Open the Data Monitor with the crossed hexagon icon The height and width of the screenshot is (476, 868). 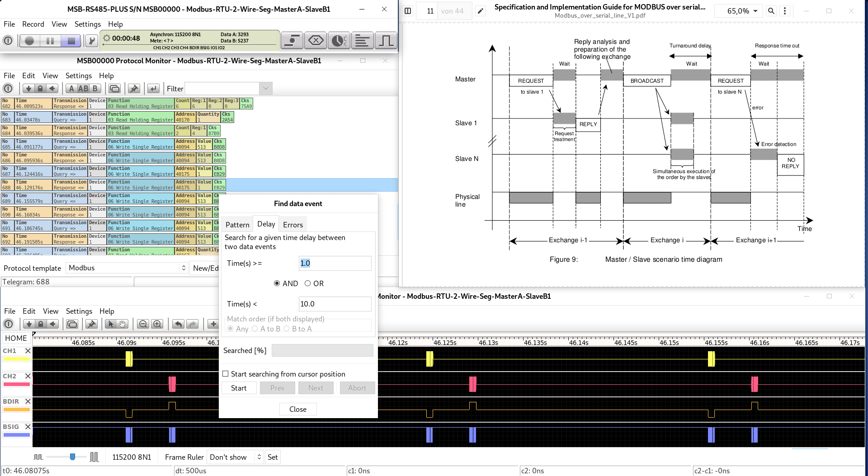[x=316, y=41]
